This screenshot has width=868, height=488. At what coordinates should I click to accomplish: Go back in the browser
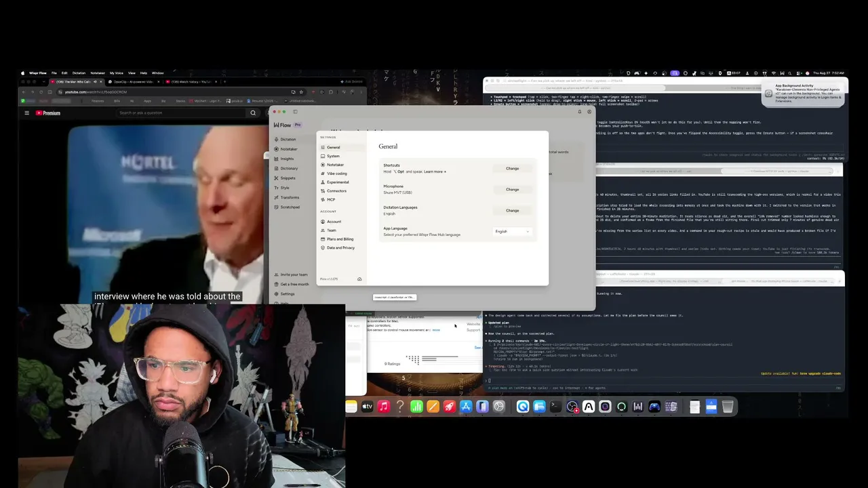click(x=24, y=92)
